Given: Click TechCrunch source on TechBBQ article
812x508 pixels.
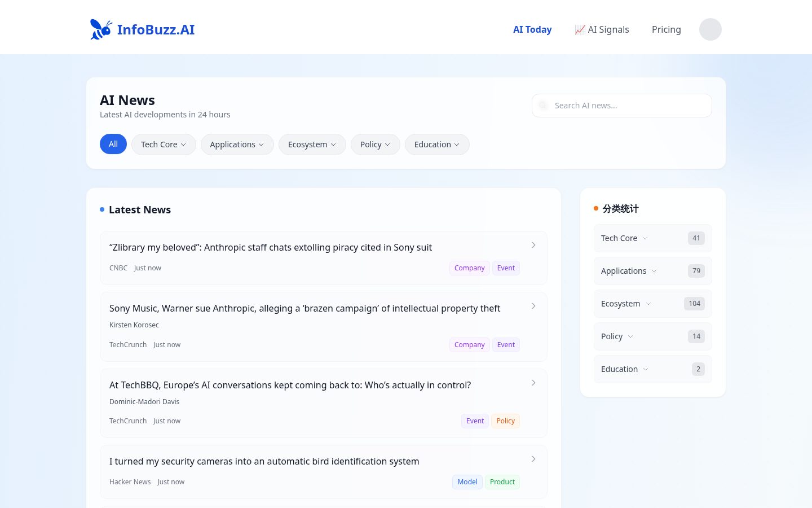Looking at the screenshot, I should coord(128,421).
